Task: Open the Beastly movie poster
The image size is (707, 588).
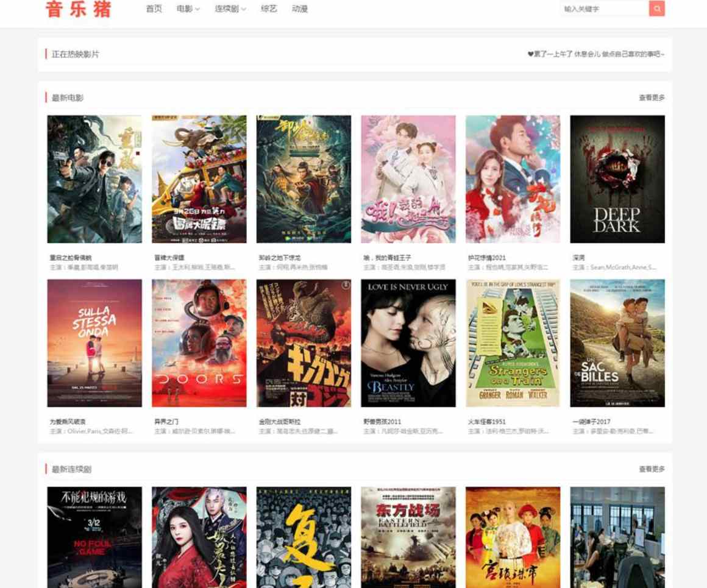Action: (x=408, y=343)
